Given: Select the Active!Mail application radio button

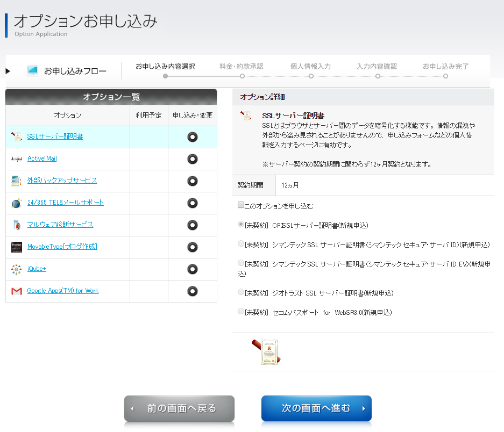Looking at the screenshot, I should tap(192, 159).
